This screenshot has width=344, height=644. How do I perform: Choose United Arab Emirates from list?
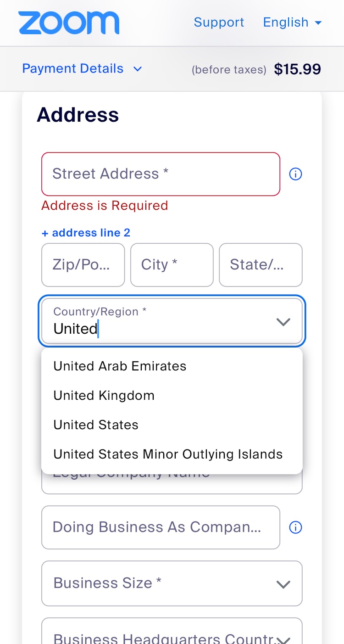(x=120, y=366)
